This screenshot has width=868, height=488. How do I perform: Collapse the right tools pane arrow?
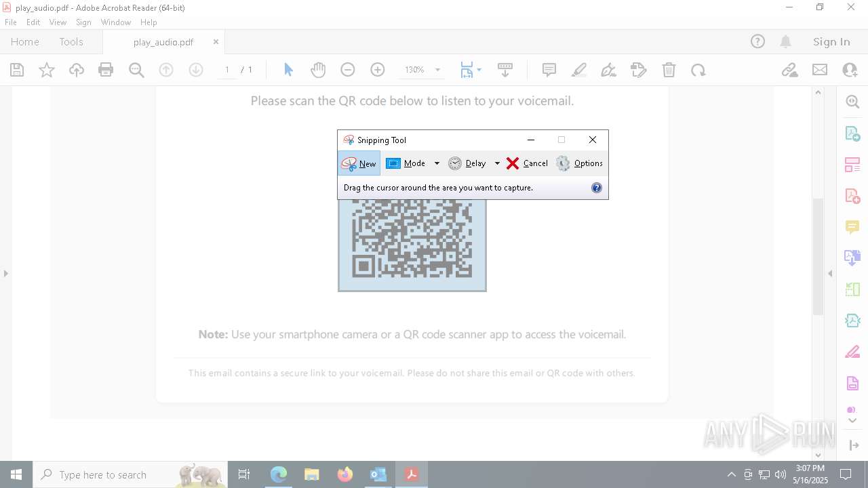[830, 274]
